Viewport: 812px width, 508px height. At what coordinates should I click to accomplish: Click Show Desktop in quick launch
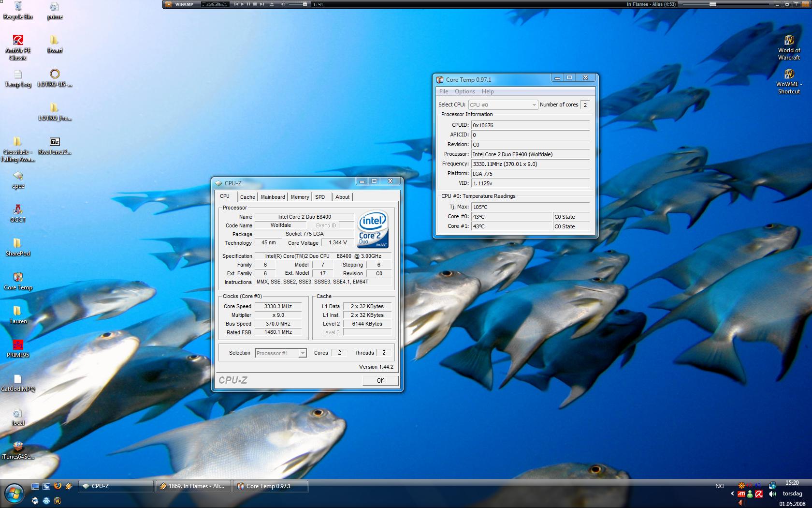click(35, 486)
